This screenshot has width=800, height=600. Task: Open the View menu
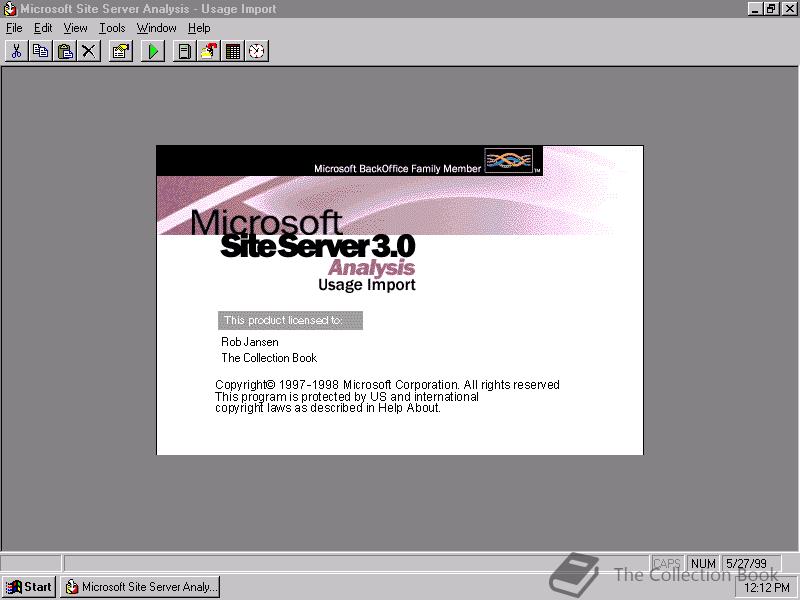click(76, 28)
